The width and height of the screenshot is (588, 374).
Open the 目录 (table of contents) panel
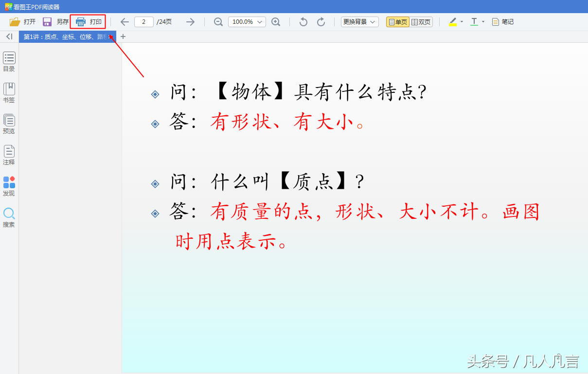pos(9,60)
